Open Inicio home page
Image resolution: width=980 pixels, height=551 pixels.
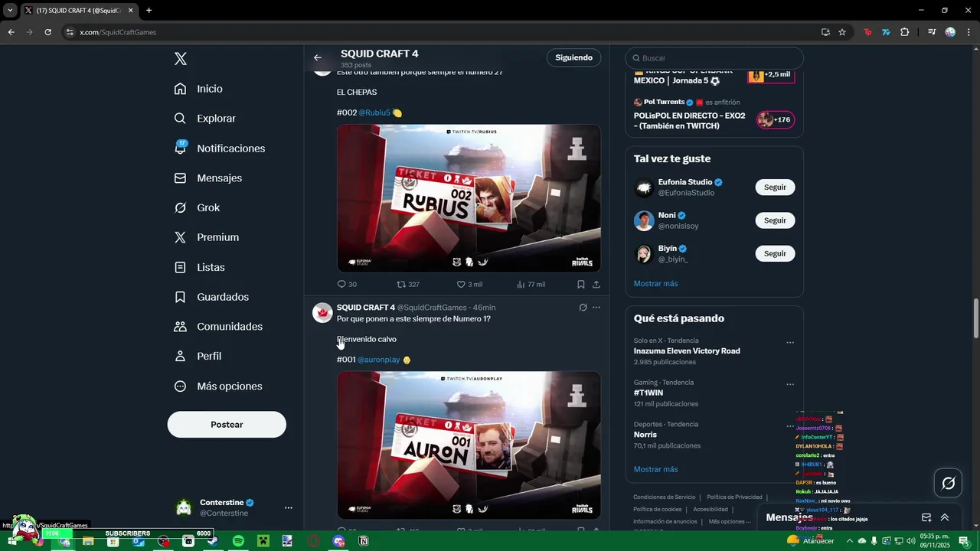click(198, 89)
